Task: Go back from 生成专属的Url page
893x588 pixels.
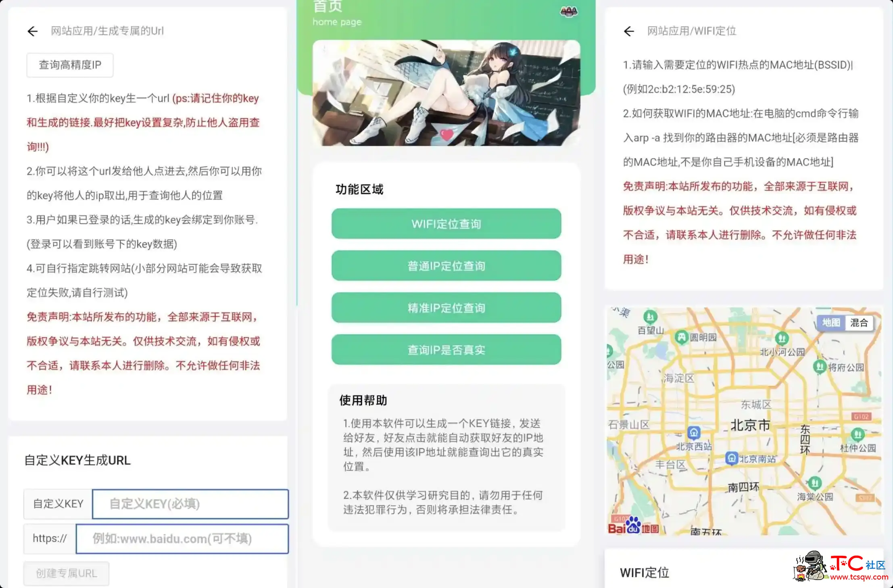Action: point(33,31)
